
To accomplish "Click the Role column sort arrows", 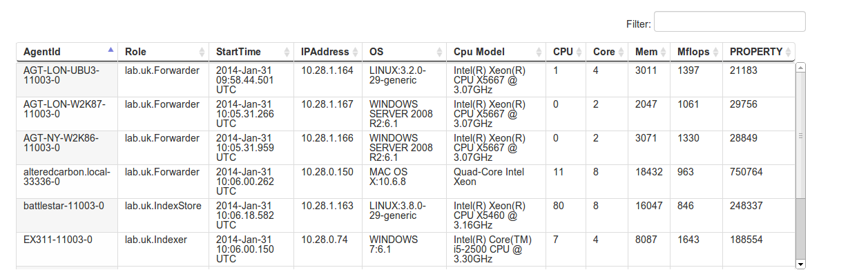I will pyautogui.click(x=202, y=52).
